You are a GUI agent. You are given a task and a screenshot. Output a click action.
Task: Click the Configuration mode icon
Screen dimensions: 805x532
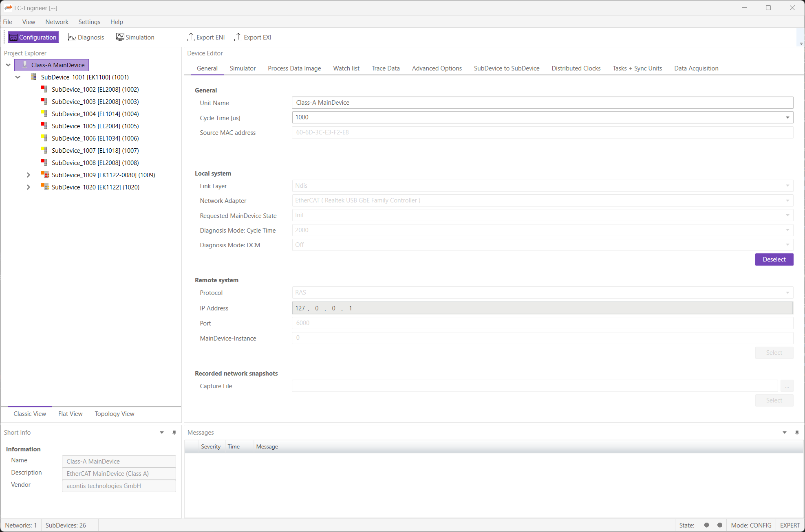(13, 37)
